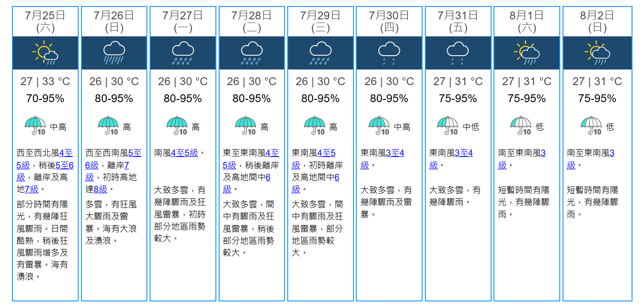Viewport: 644px width, 306px height.
Task: Click the sun and shower icon for 8月1日
Action: (527, 53)
